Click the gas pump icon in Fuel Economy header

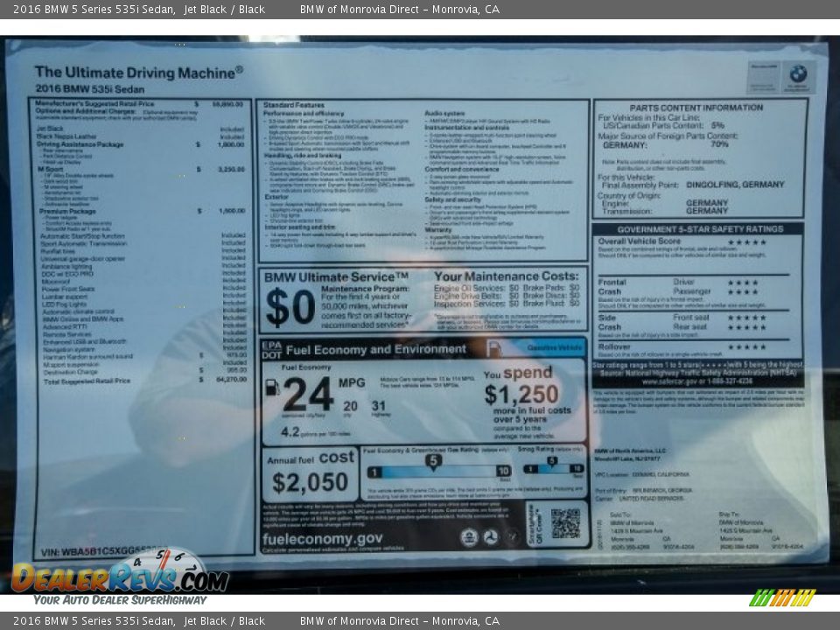494,348
